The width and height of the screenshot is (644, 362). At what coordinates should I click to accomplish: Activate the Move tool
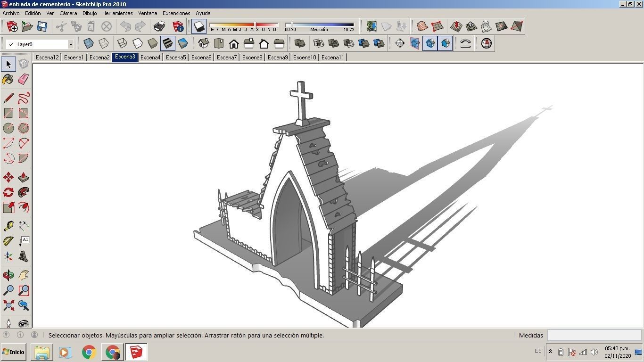click(8, 177)
